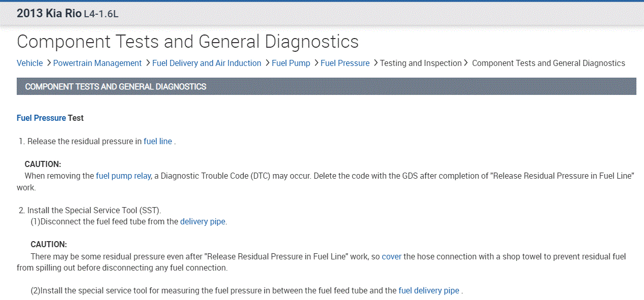Click the chevron arrow before Fuel Delivery and Air Induction
Screen dimensions: 644x300
[148, 63]
